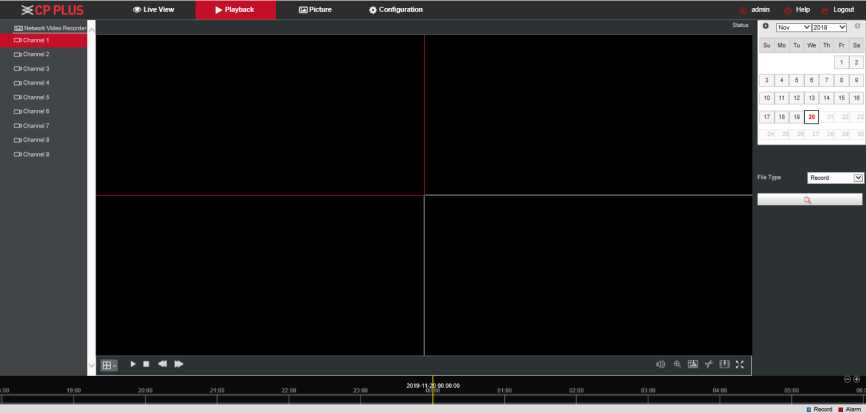Click the CP PLUS logo
Screen dimensions: 866x413
52,10
